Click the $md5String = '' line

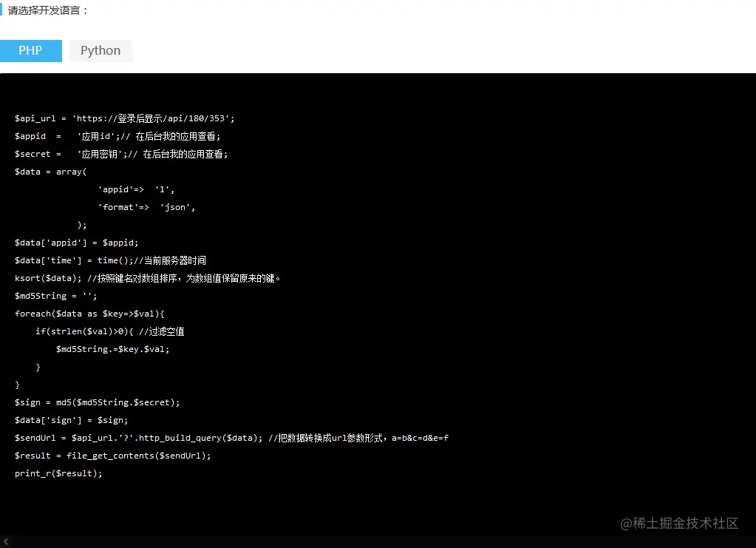point(55,297)
